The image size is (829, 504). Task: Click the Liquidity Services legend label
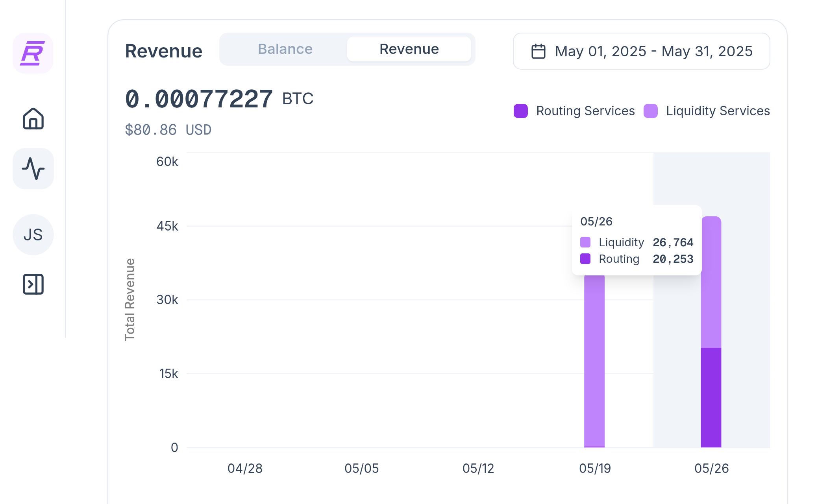[718, 111]
